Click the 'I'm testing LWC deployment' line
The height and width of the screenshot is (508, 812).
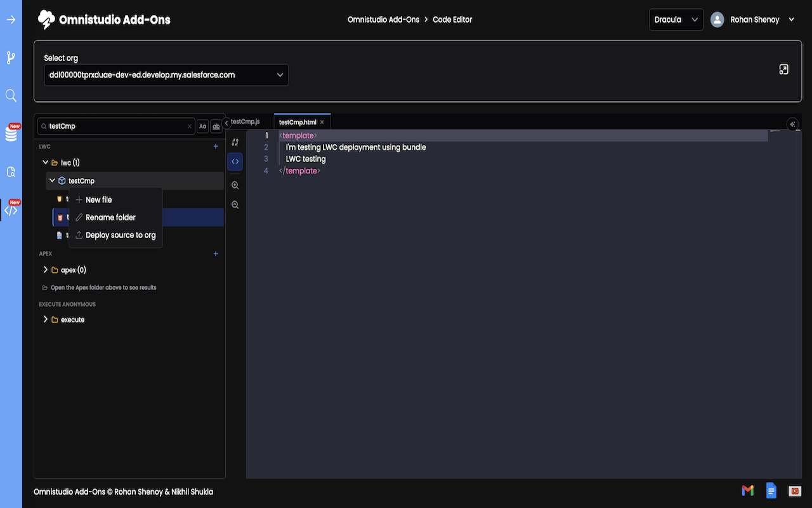coord(356,147)
